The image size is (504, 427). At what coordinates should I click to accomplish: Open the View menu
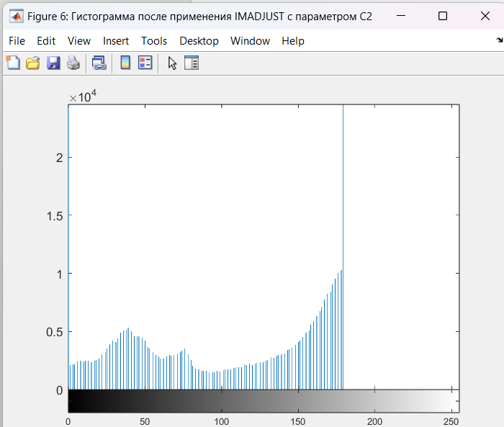coord(79,41)
